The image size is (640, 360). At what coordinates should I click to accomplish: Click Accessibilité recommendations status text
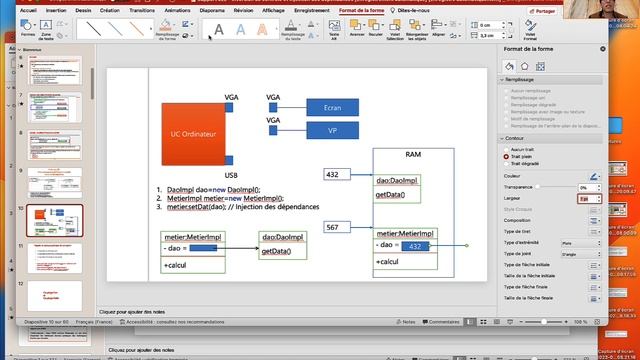(x=172, y=322)
